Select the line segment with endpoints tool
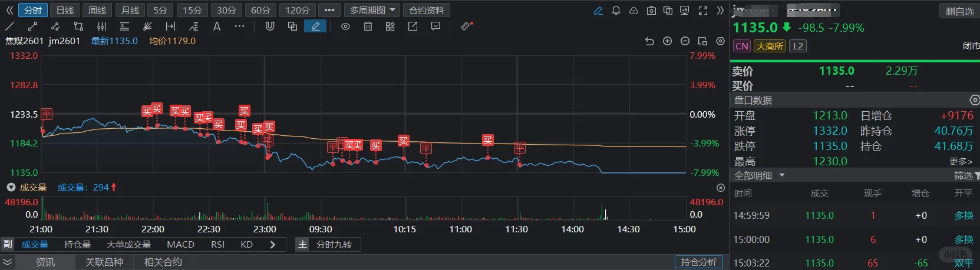Screen dimensions: 980x270 coord(32,26)
